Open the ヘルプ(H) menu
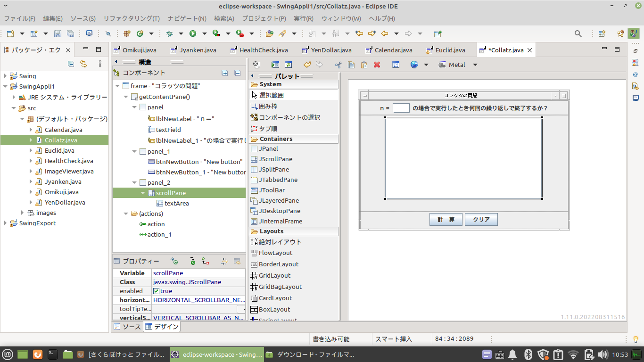Screen dimensions: 644x362 [382, 18]
